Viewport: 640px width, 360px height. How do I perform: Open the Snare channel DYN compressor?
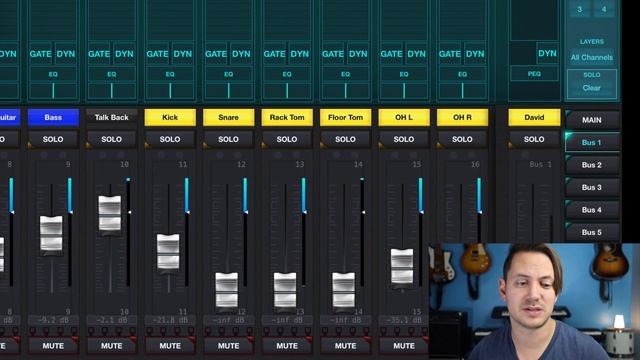pyautogui.click(x=241, y=54)
